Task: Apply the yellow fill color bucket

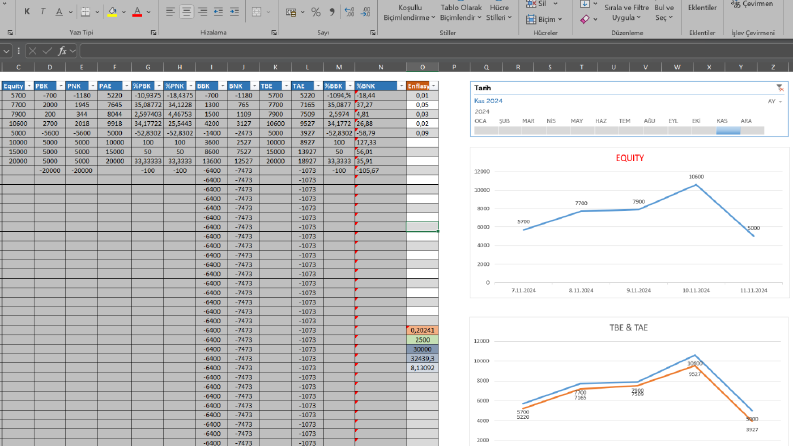Action: [x=112, y=12]
